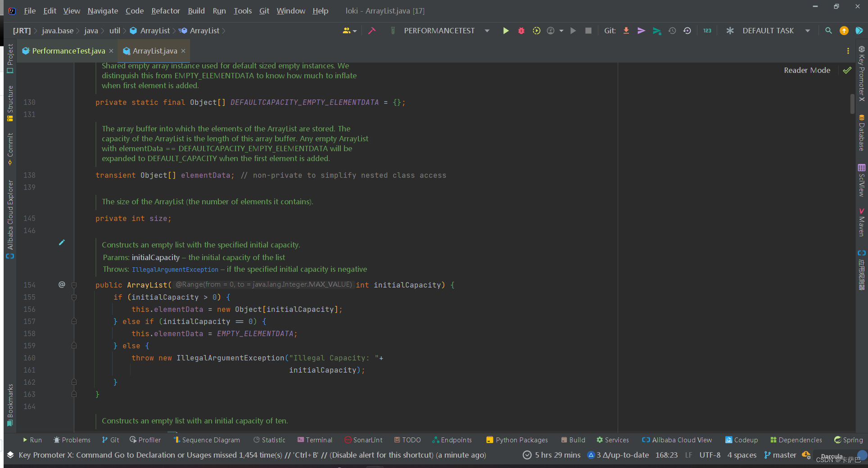
Task: Click the 4 spaces indent status
Action: click(x=741, y=455)
